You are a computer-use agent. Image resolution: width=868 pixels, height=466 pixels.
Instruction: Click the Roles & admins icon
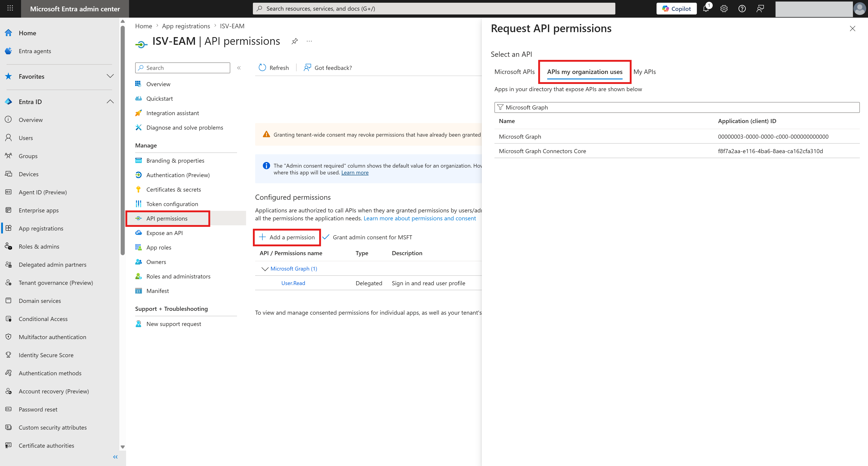(x=8, y=246)
